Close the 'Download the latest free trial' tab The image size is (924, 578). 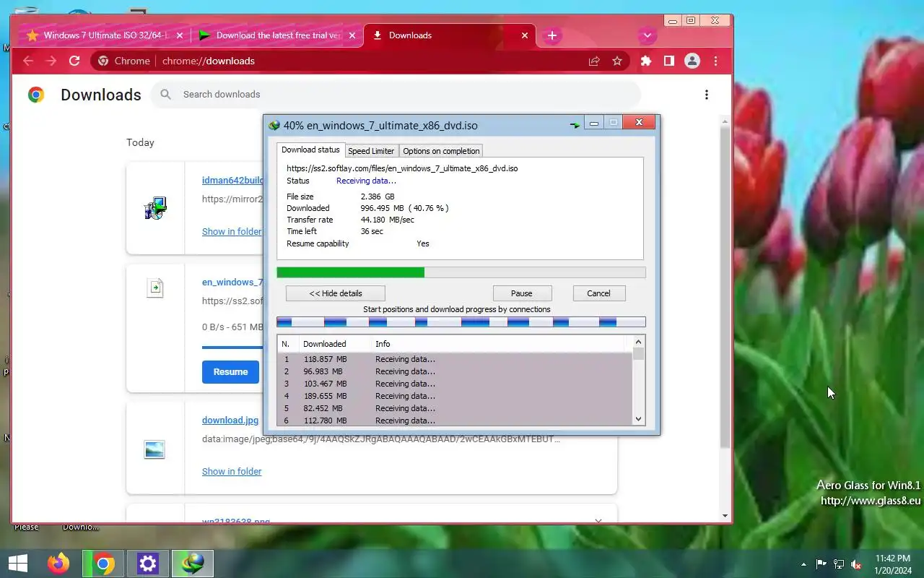352,35
